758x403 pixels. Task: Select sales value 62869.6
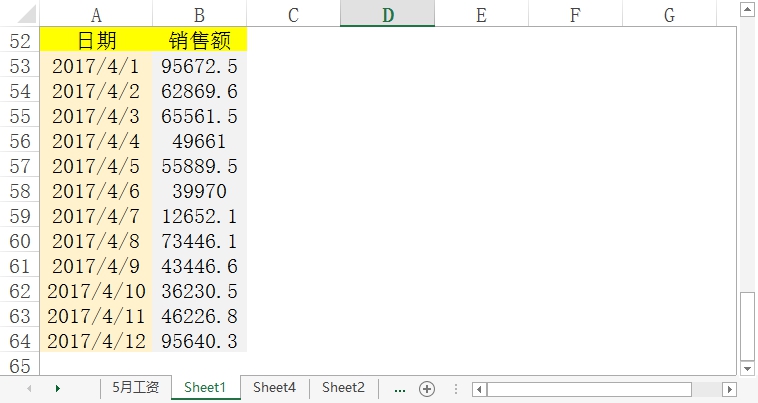[199, 91]
